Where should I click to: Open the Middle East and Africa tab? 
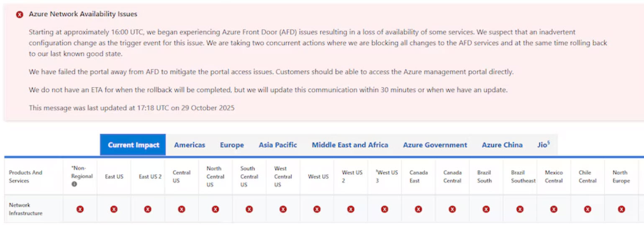350,145
